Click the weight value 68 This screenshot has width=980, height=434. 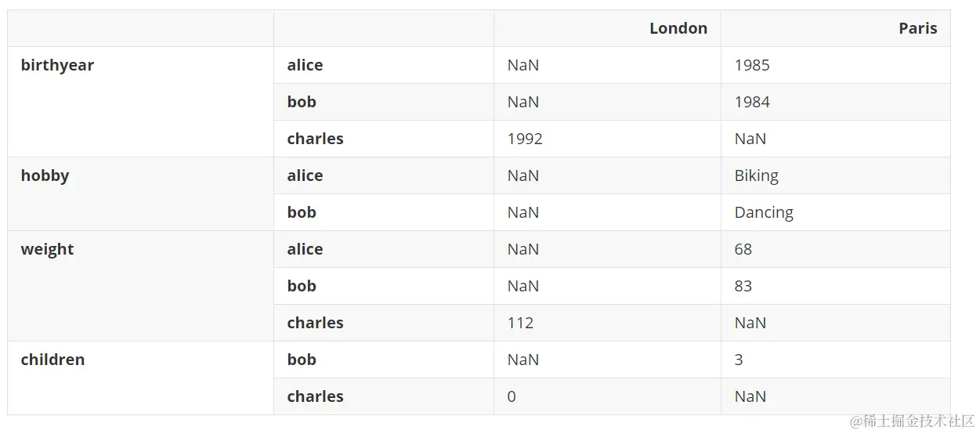743,249
